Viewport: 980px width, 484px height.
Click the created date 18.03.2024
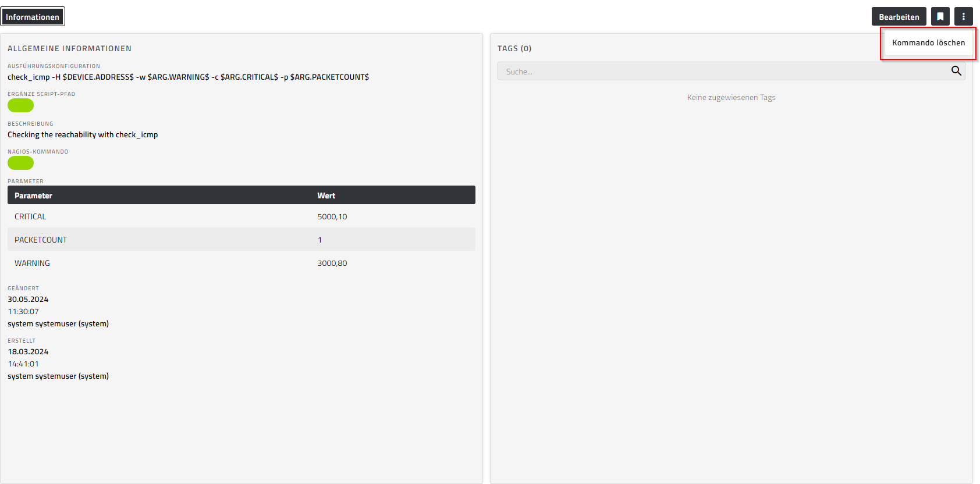28,351
